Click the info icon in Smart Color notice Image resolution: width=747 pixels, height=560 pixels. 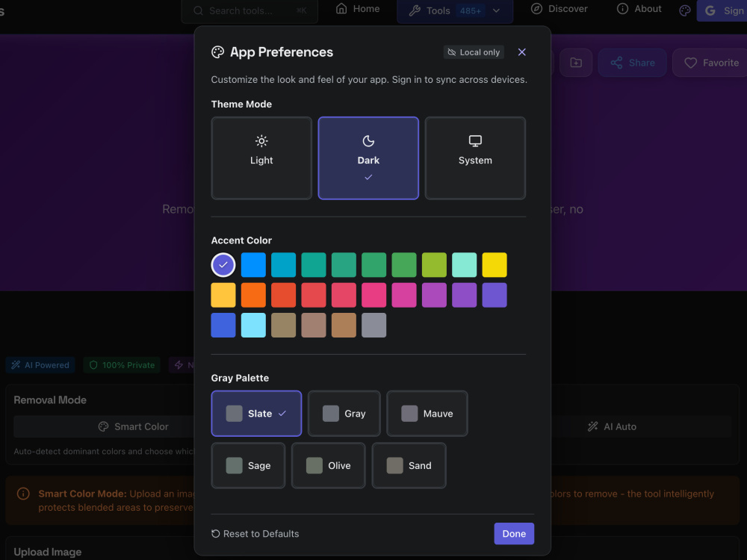[23, 494]
